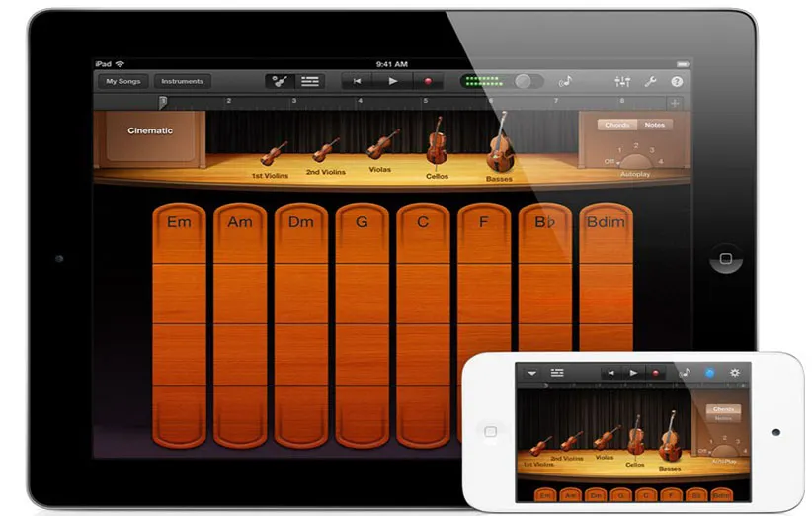812x516 pixels.
Task: Open the Instruments browser on the iPad
Action: pos(182,81)
